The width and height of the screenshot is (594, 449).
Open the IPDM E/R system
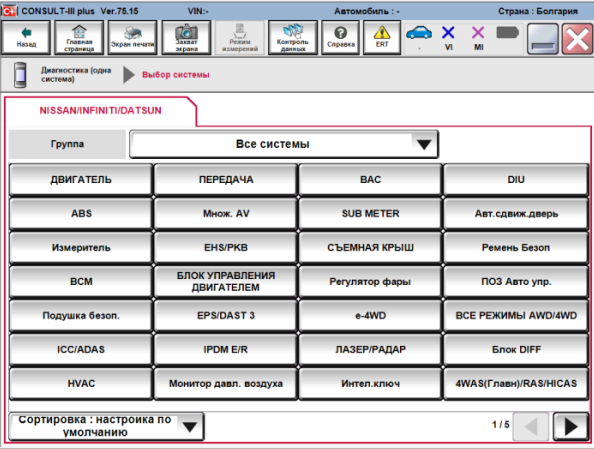(x=226, y=349)
